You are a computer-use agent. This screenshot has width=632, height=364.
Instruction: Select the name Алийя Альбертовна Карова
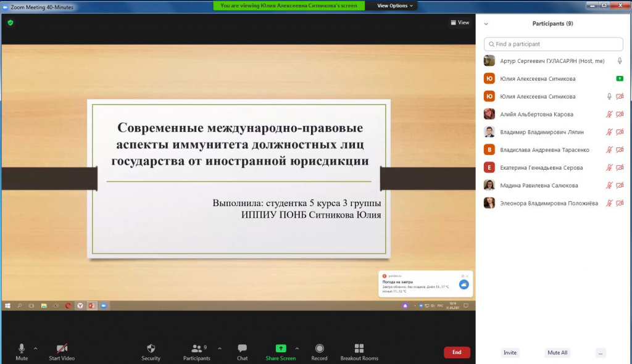click(x=536, y=114)
